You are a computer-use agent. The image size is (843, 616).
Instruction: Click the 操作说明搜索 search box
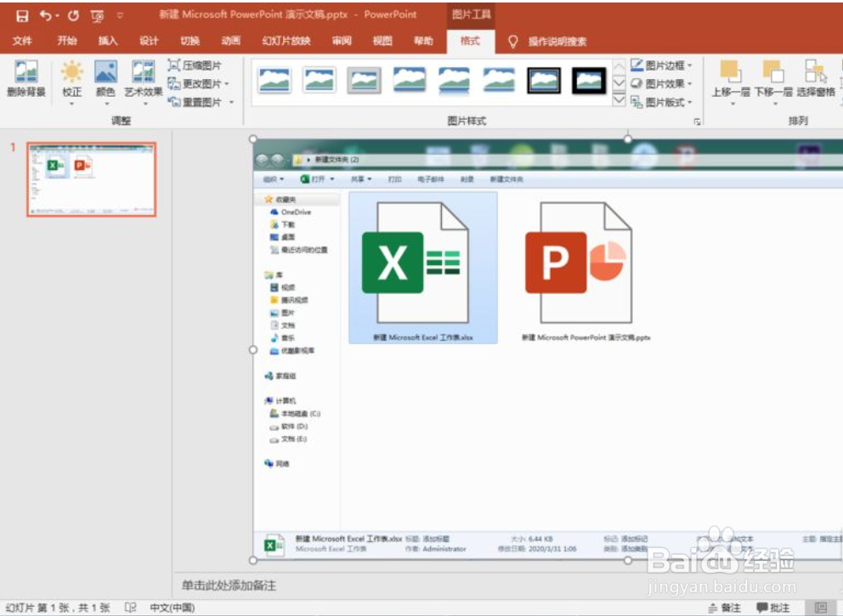click(557, 42)
